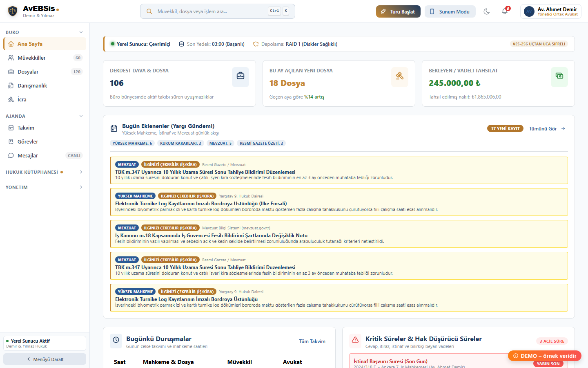
Task: Open İcra in the sidebar
Action: (45, 99)
